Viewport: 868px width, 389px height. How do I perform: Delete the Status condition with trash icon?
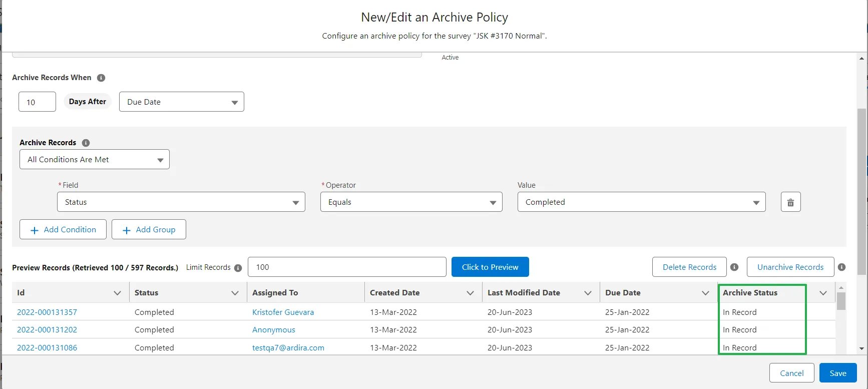click(790, 202)
